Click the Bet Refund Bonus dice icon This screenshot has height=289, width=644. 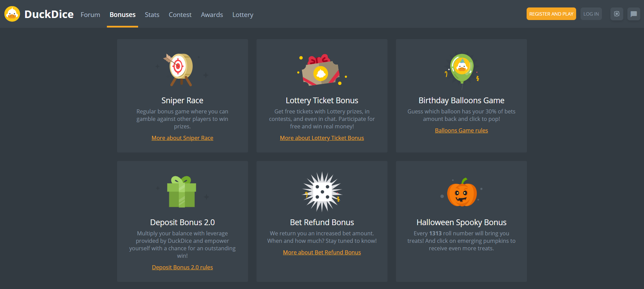click(x=322, y=192)
